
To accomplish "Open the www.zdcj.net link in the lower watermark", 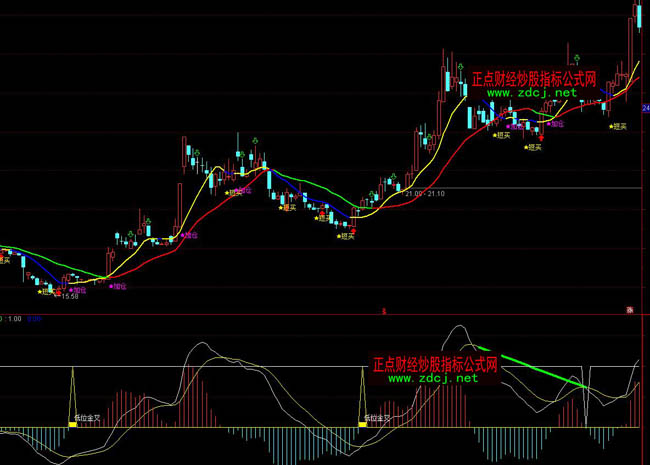I will click(x=432, y=378).
